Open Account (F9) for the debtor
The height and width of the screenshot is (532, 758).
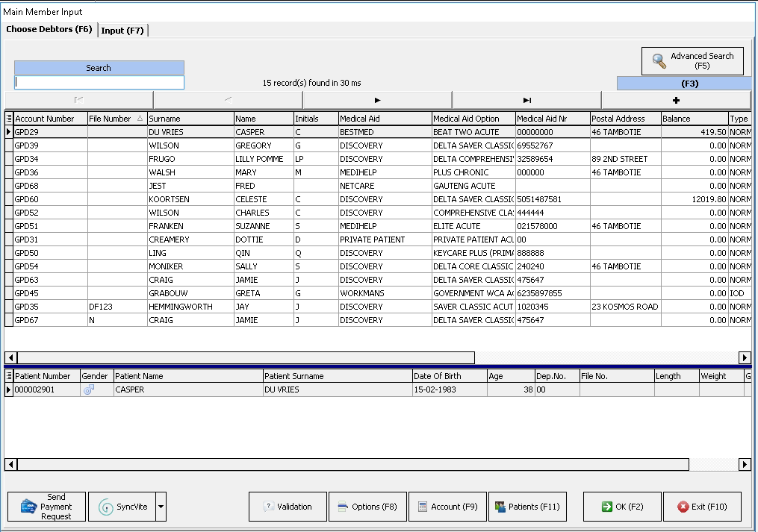447,507
